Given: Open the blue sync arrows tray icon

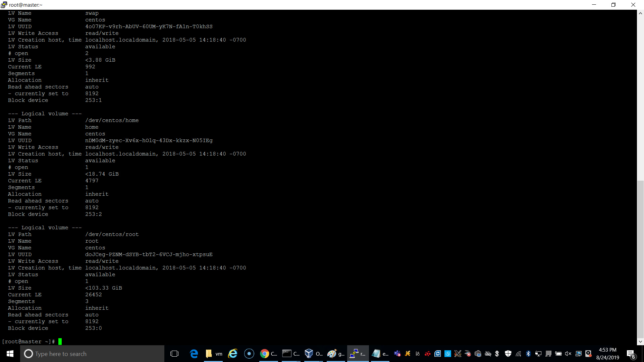Looking at the screenshot, I should pyautogui.click(x=438, y=354).
